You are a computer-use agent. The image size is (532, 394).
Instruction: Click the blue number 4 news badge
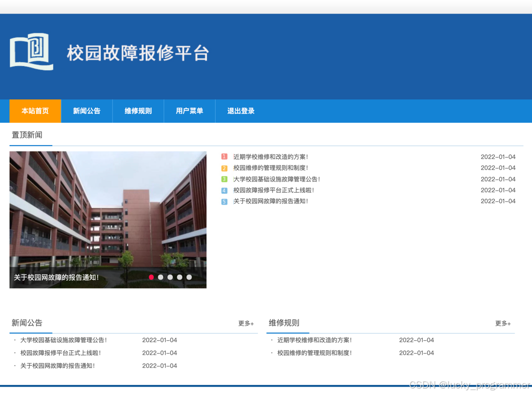click(224, 190)
